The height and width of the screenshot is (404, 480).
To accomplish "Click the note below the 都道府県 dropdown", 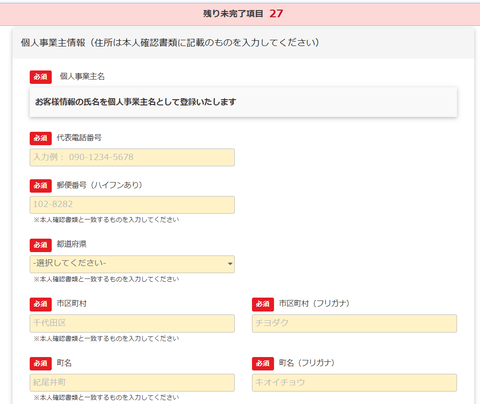I will pyautogui.click(x=106, y=279).
